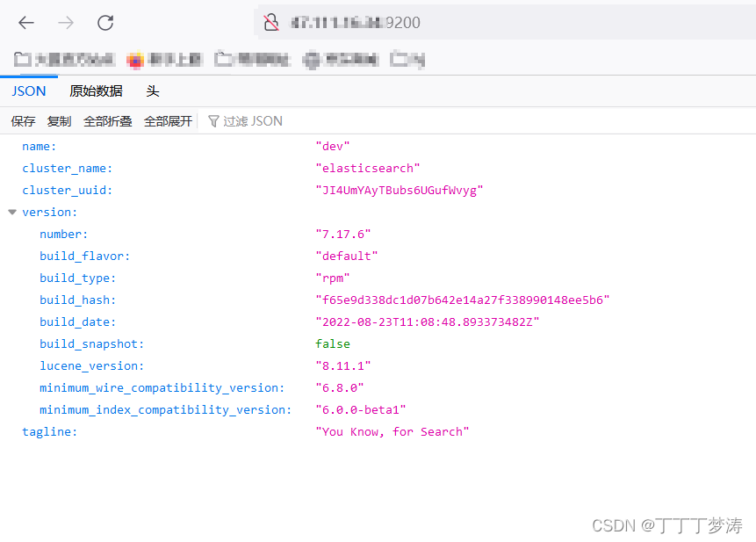Go back with the browser back arrow
Image resolution: width=756 pixels, height=542 pixels.
26,23
